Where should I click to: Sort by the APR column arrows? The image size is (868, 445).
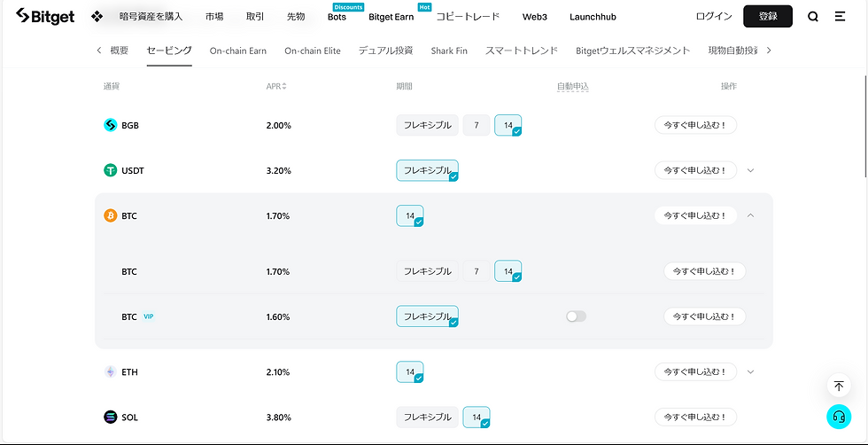(284, 87)
